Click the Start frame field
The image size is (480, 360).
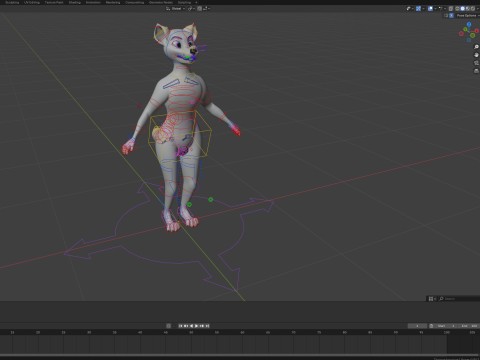(x=446, y=326)
